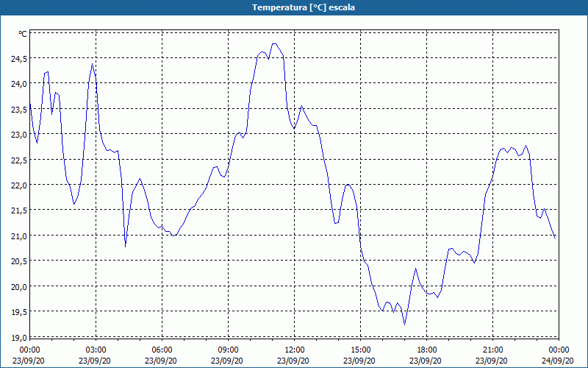Click the 00:00 time label above 24/09/20
Screen dimensions: 588x368
coord(559,350)
